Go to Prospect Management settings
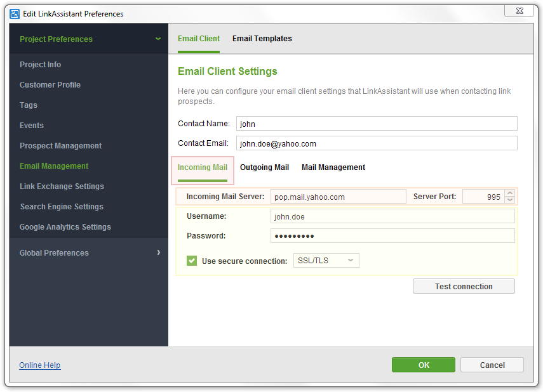This screenshot has height=392, width=543. [x=60, y=146]
